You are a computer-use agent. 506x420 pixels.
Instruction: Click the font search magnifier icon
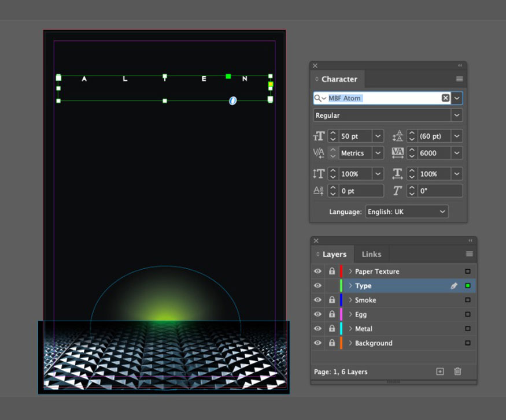[319, 98]
